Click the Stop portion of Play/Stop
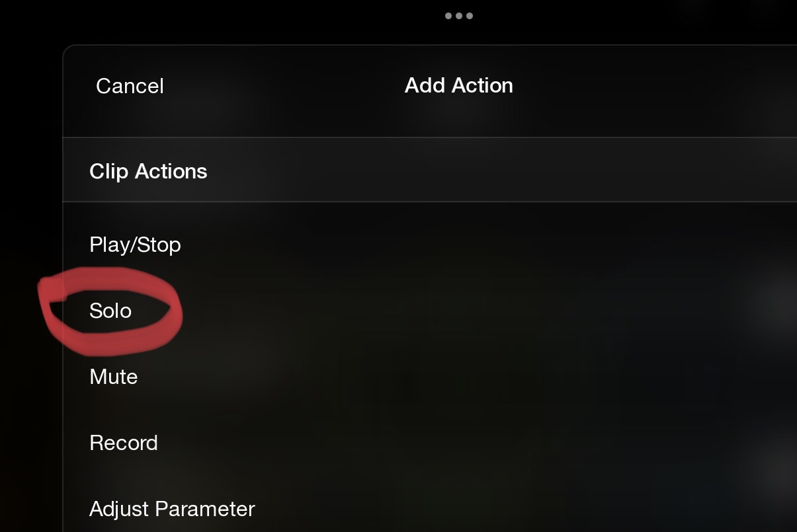This screenshot has width=797, height=532. pos(159,245)
